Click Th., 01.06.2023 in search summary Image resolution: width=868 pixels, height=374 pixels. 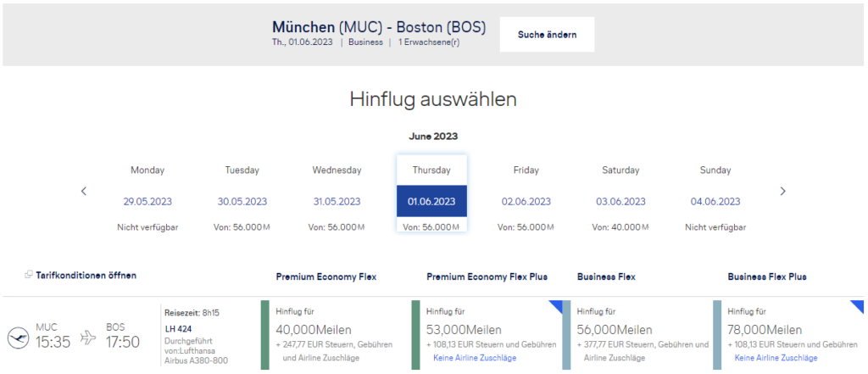pos(303,42)
